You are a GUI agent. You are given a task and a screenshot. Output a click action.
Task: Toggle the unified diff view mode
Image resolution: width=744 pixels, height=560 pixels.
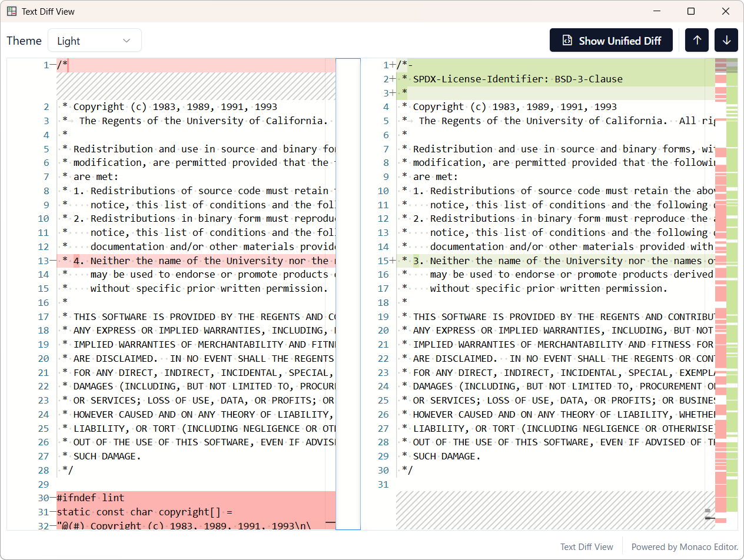(611, 40)
